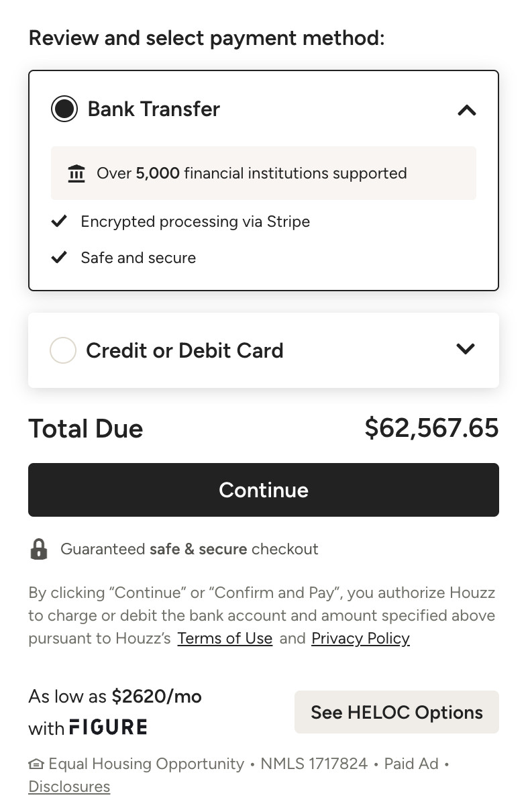Collapse the Bank Transfer section chevron

click(x=466, y=110)
